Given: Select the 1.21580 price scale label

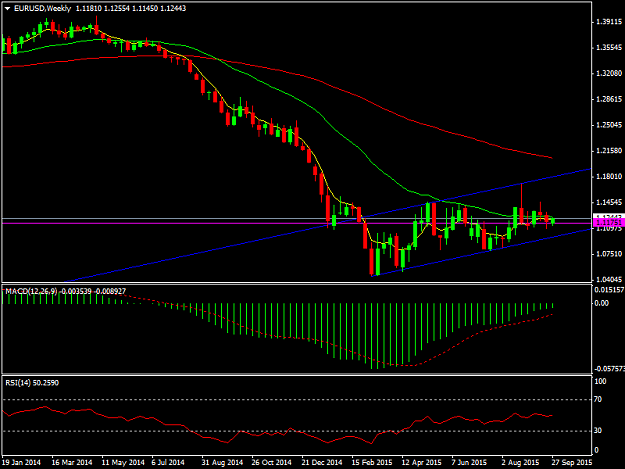Looking at the screenshot, I should tap(609, 151).
